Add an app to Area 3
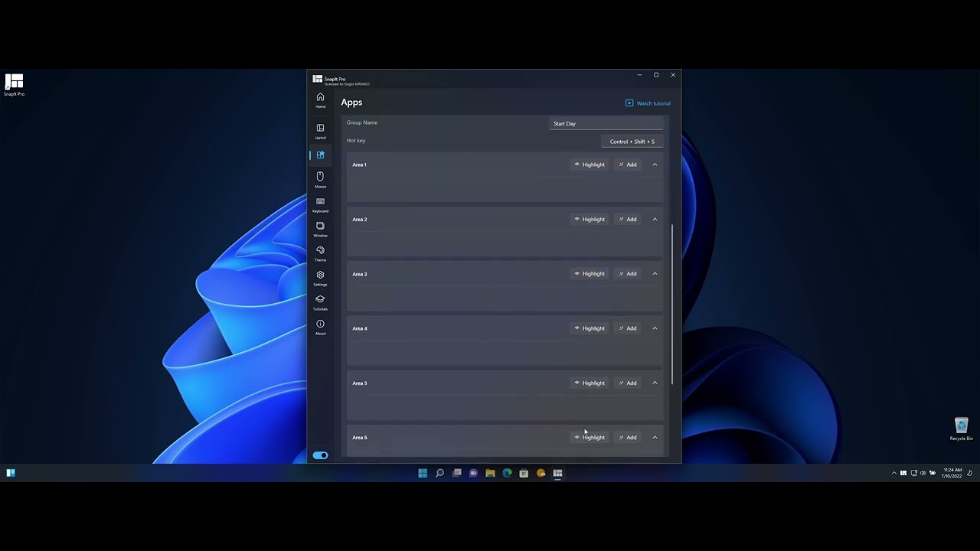The height and width of the screenshot is (551, 980). click(x=628, y=274)
